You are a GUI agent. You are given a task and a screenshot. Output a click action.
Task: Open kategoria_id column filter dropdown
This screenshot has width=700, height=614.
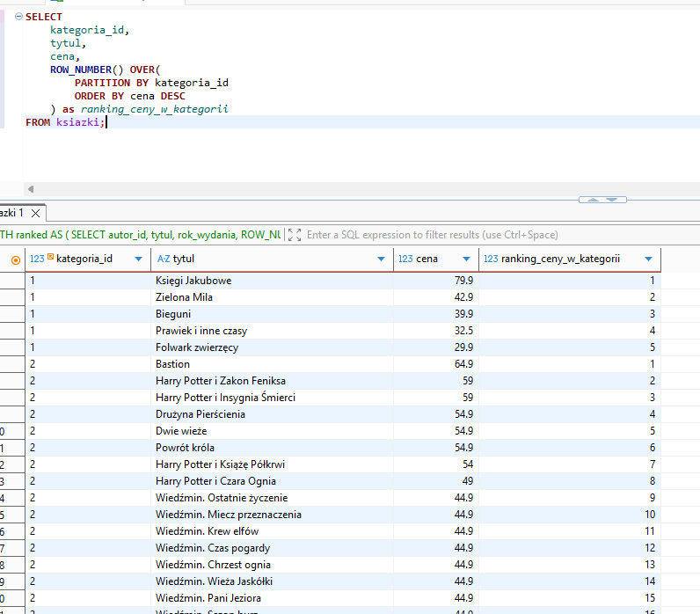pos(137,259)
